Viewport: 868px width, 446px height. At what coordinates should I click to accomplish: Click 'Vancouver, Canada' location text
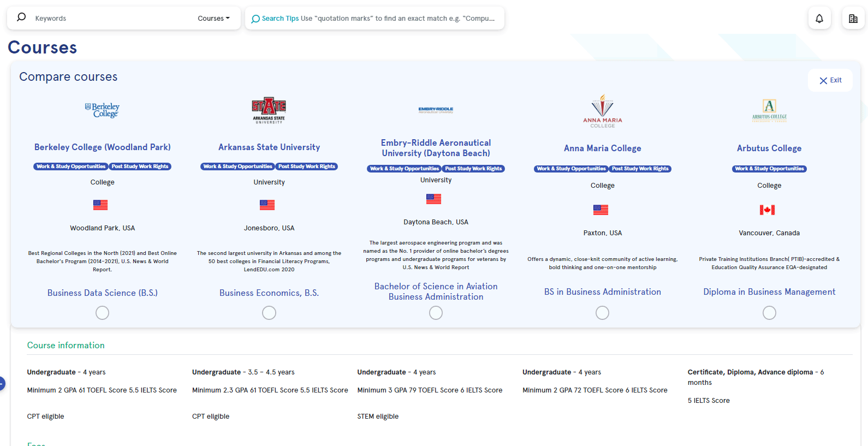click(769, 233)
